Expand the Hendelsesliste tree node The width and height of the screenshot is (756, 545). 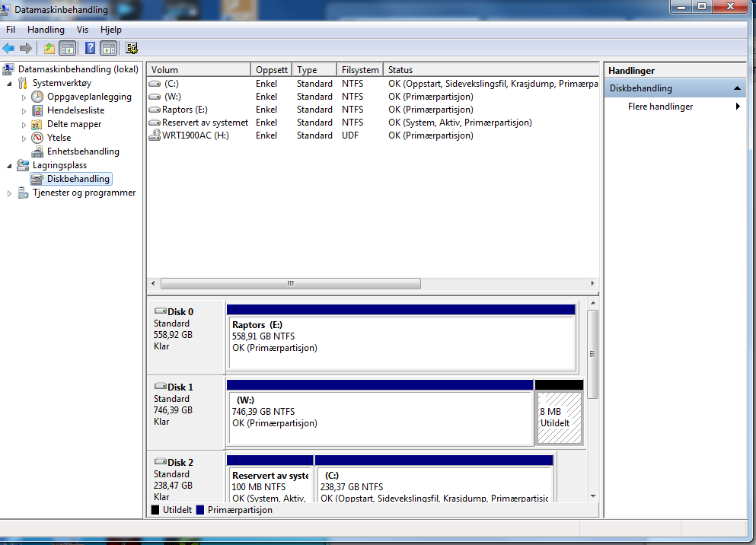click(x=24, y=111)
